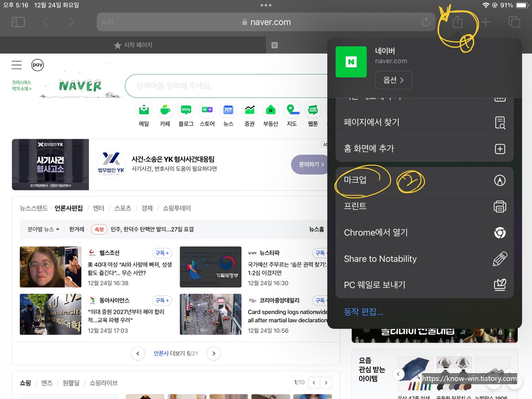The image size is (532, 399).
Task: Select 마크업 in share sheet
Action: point(424,180)
